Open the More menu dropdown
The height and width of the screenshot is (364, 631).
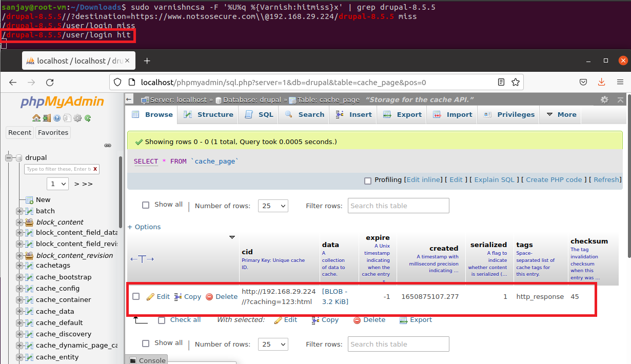[x=561, y=115]
